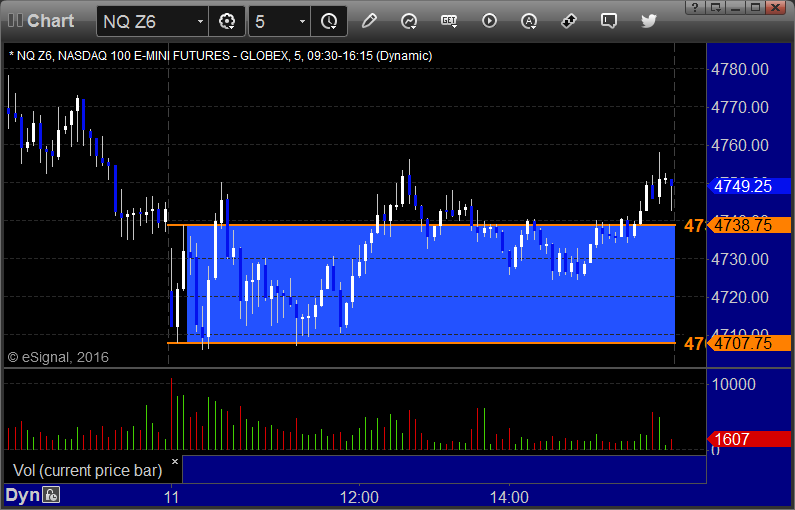
Task: Share chart via the Twitter bird icon
Action: pyautogui.click(x=648, y=21)
